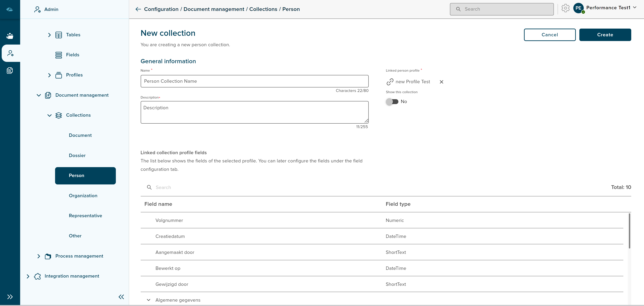Viewport: 644px width, 306px height.
Task: Select Organization in Collections menu
Action: pyautogui.click(x=83, y=196)
